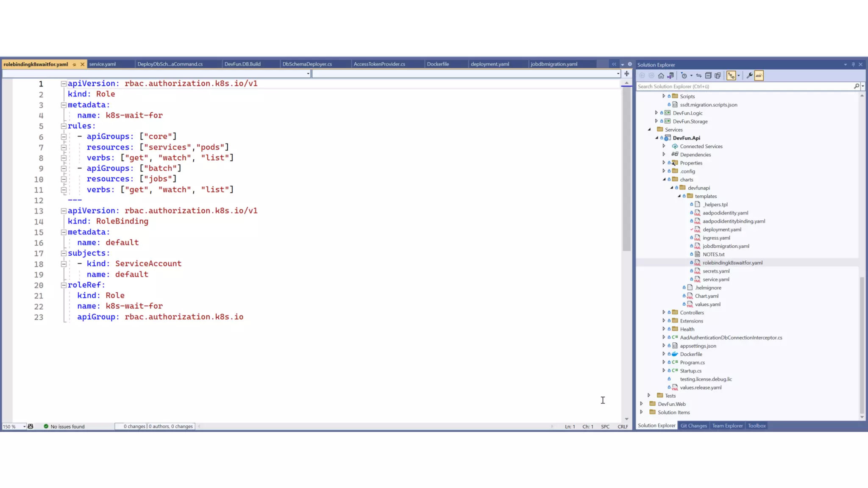Screen dimensions: 868x488
Task: Open Properties via the wrench icon
Action: [x=749, y=76]
